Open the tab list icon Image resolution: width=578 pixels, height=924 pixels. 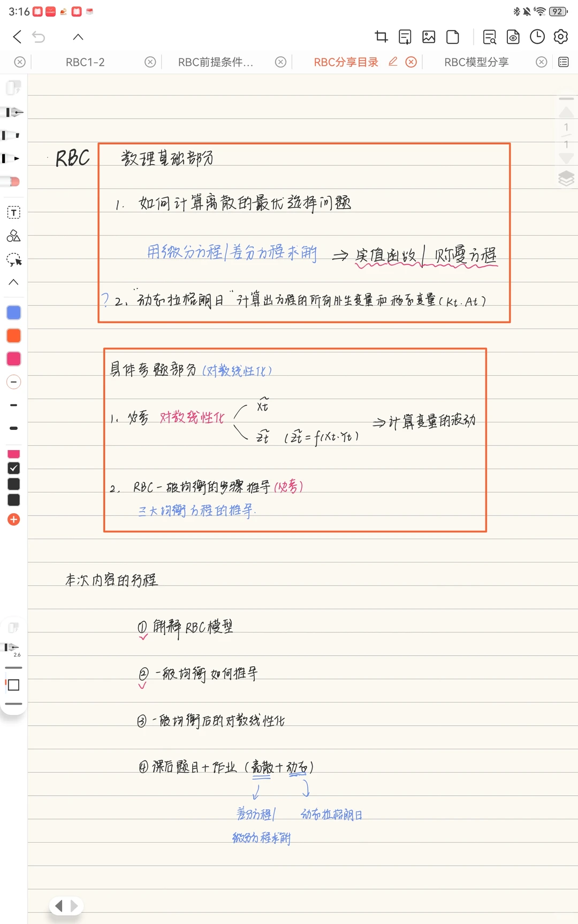click(x=564, y=62)
